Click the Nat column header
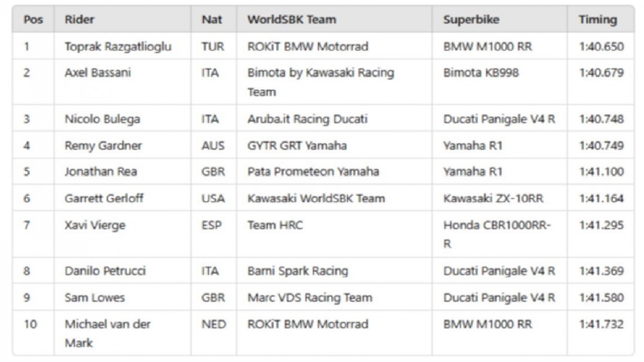 (212, 20)
